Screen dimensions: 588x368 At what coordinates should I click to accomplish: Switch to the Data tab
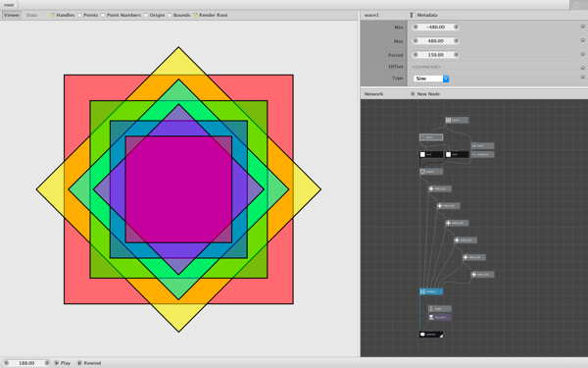point(31,15)
